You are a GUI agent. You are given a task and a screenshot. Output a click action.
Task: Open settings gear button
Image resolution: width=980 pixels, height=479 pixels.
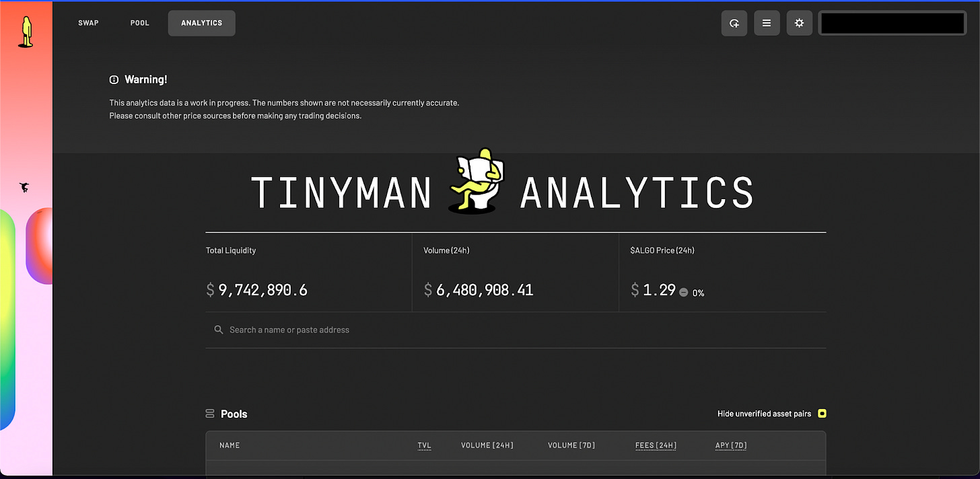click(x=799, y=23)
